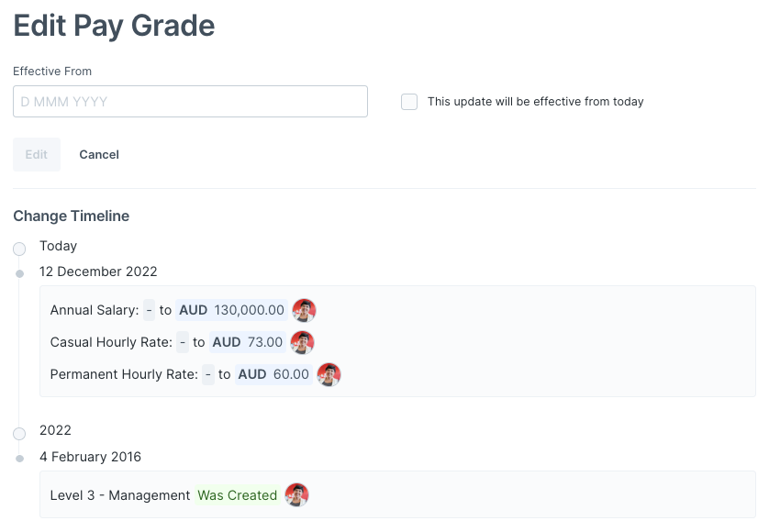
Task: Click the Change Timeline heading
Action: pyautogui.click(x=71, y=216)
